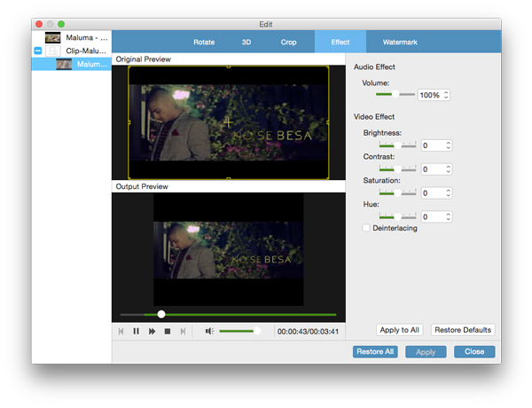Fast forward the preview playback
532x408 pixels.
point(152,332)
